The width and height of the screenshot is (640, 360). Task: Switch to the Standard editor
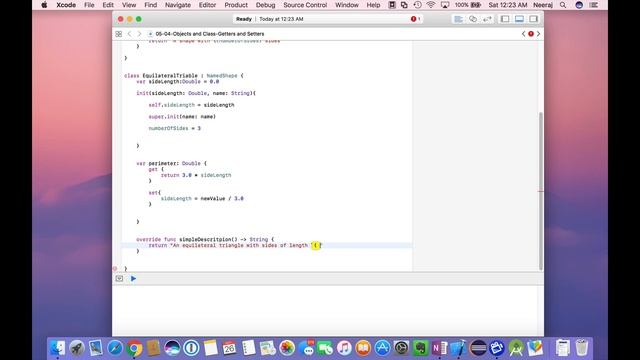pyautogui.click(x=458, y=19)
